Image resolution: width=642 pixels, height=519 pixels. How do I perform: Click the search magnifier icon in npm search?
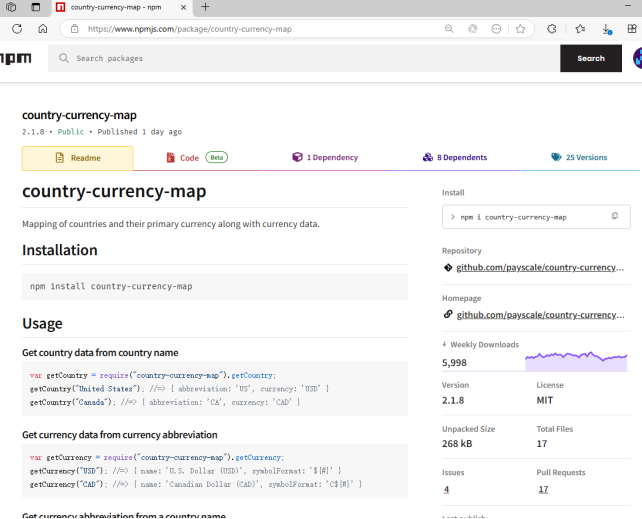pyautogui.click(x=63, y=58)
